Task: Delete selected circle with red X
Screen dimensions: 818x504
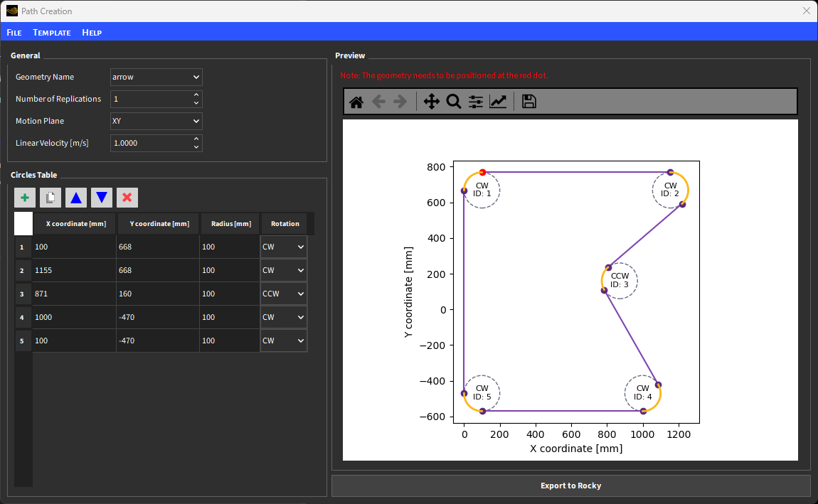Action: 127,198
